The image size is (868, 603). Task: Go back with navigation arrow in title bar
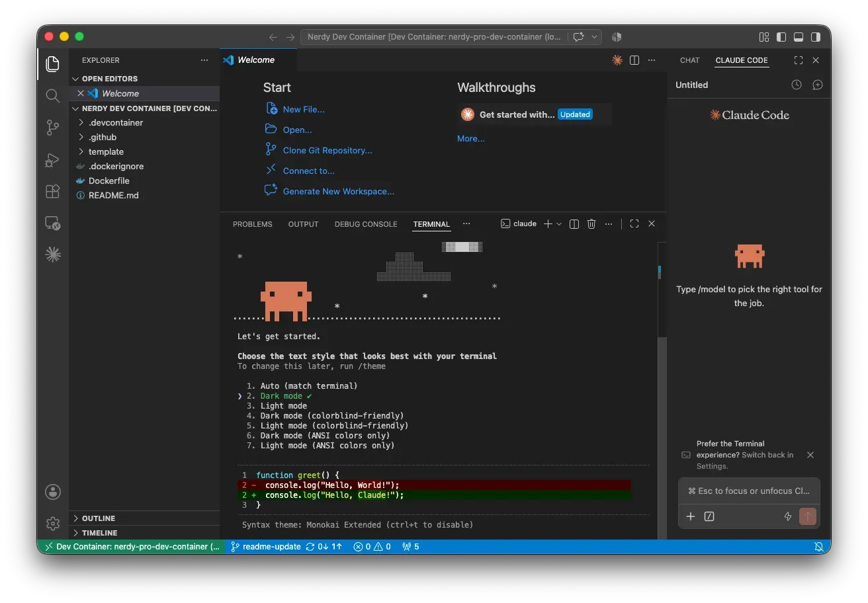point(273,37)
